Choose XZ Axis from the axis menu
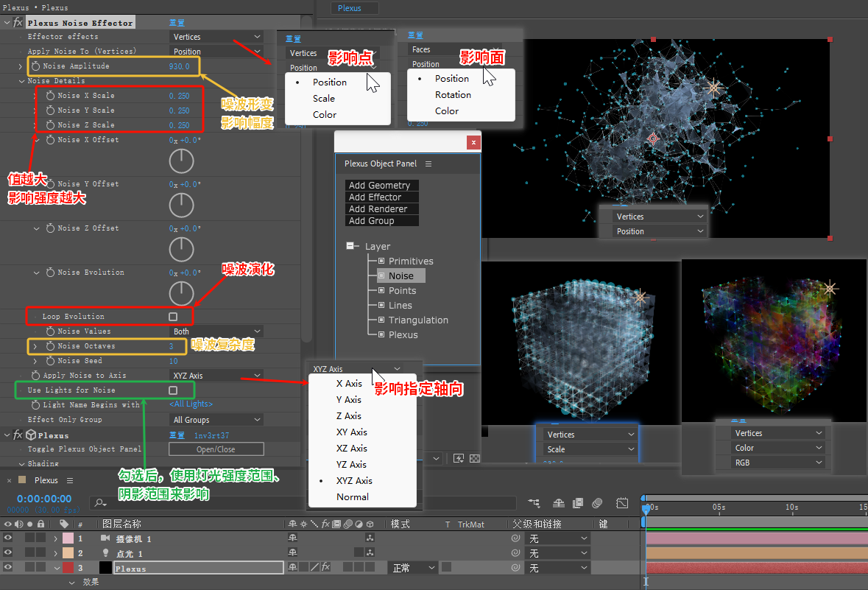The image size is (868, 590). pyautogui.click(x=351, y=448)
